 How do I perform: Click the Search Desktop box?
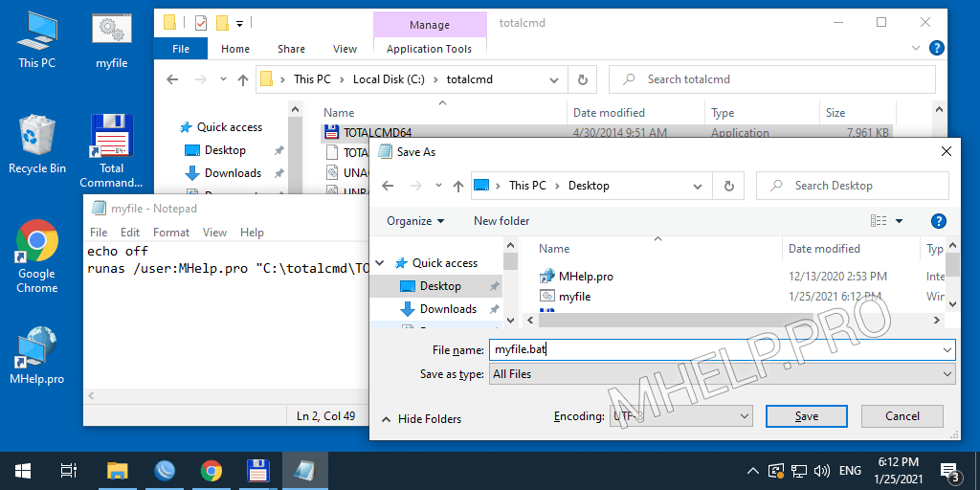[x=852, y=186]
